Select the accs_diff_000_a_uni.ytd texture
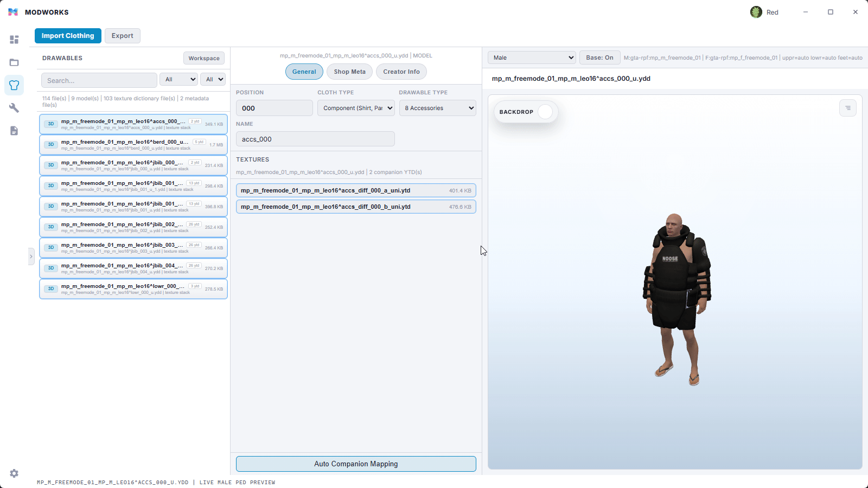The width and height of the screenshot is (868, 488). pos(356,190)
